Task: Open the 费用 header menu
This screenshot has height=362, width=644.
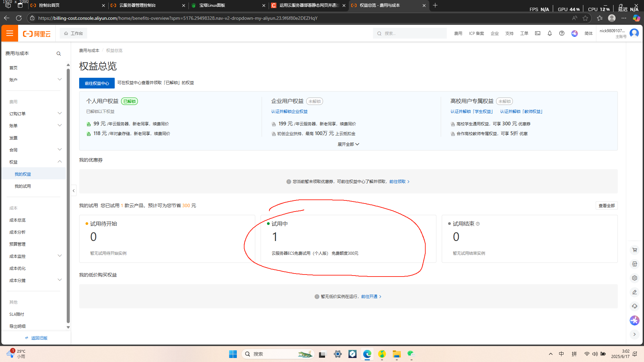Action: [x=458, y=34]
